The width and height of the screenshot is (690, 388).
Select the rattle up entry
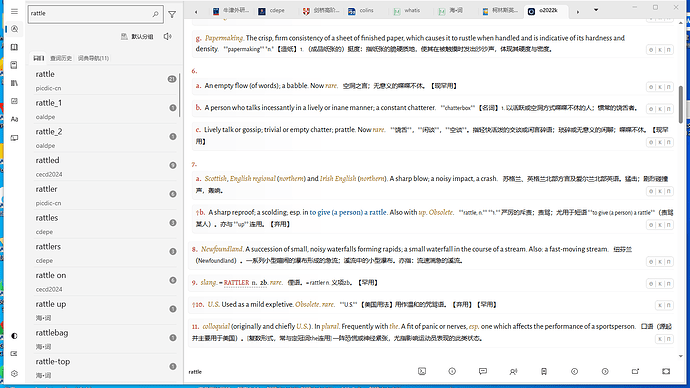coord(106,310)
